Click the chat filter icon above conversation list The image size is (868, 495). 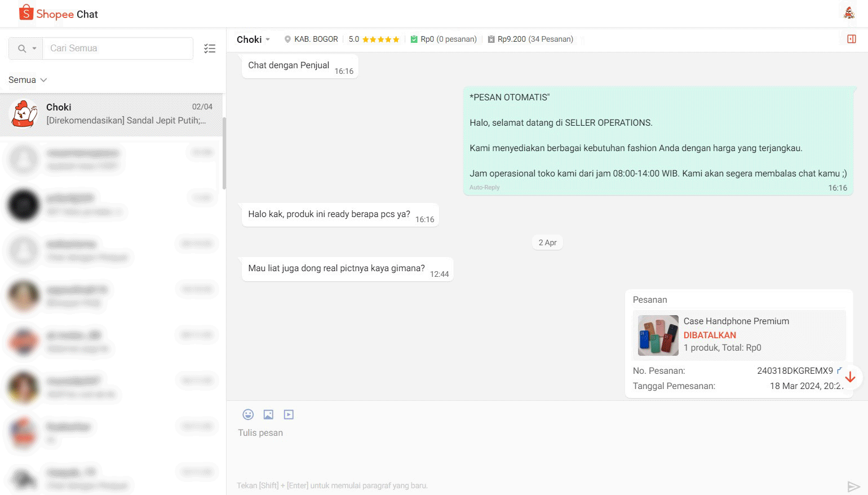click(210, 48)
